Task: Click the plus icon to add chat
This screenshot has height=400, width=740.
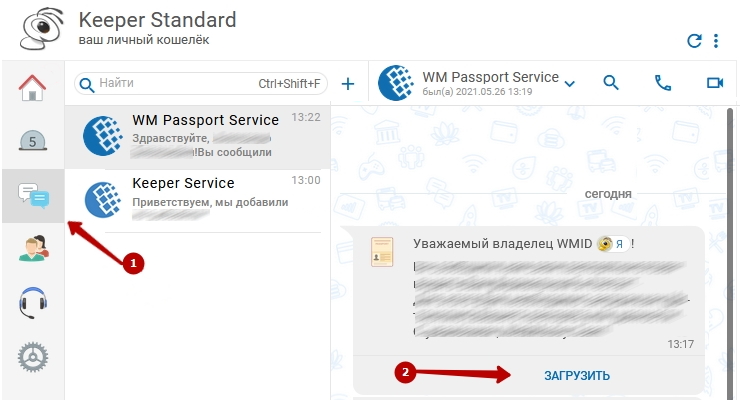Action: click(x=348, y=84)
